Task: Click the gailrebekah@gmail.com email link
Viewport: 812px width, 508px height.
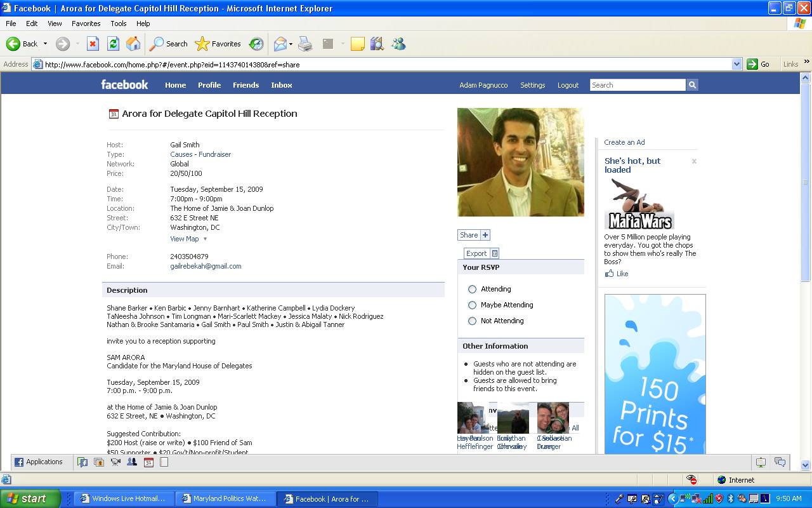Action: click(x=206, y=266)
